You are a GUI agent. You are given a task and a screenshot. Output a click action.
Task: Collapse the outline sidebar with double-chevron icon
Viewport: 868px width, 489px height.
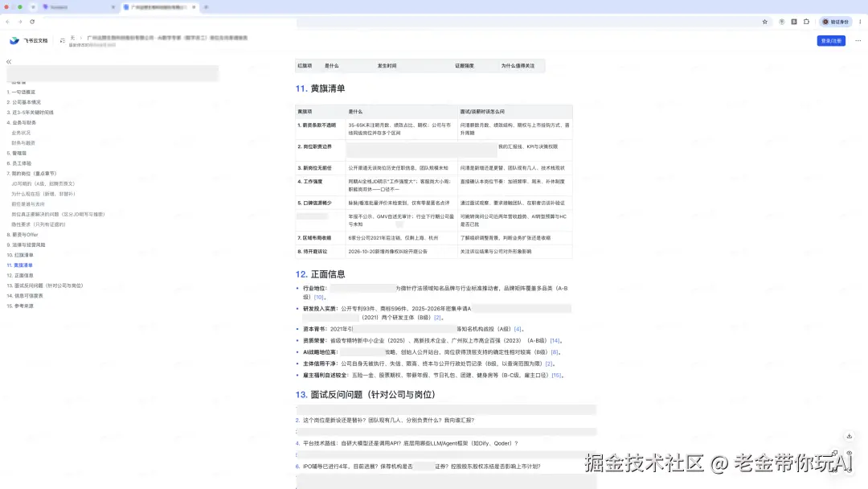(9, 61)
